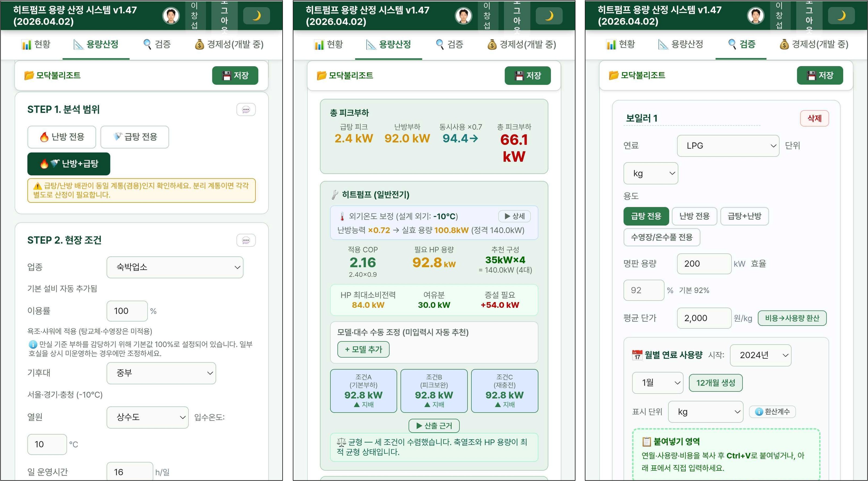Click 명판 용량 input showing 200
This screenshot has height=481, width=868.
704,264
